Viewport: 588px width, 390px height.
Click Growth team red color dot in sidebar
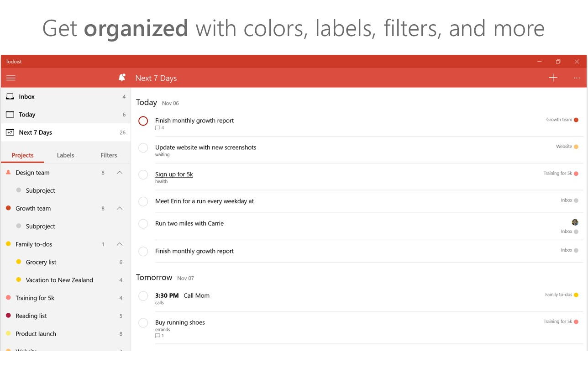[x=8, y=208]
